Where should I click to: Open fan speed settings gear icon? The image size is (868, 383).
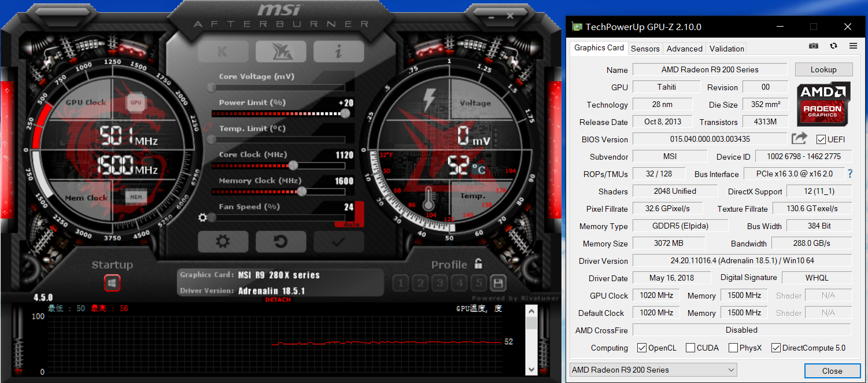(202, 218)
